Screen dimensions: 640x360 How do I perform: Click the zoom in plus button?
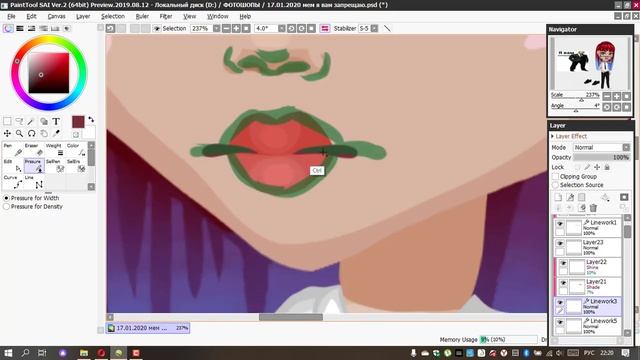pyautogui.click(x=236, y=29)
